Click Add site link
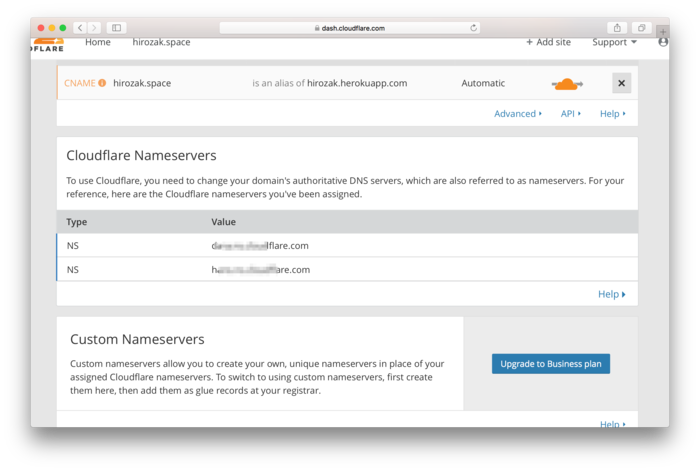 (x=548, y=42)
